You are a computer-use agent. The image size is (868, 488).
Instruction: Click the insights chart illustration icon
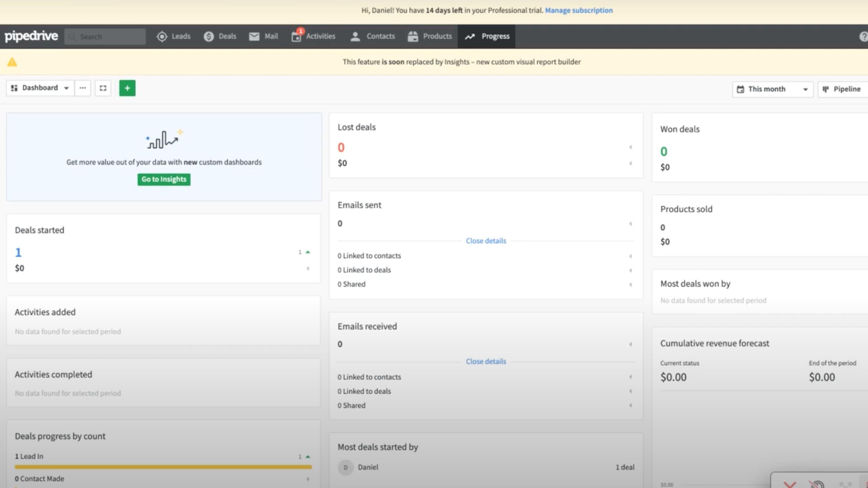pyautogui.click(x=164, y=139)
